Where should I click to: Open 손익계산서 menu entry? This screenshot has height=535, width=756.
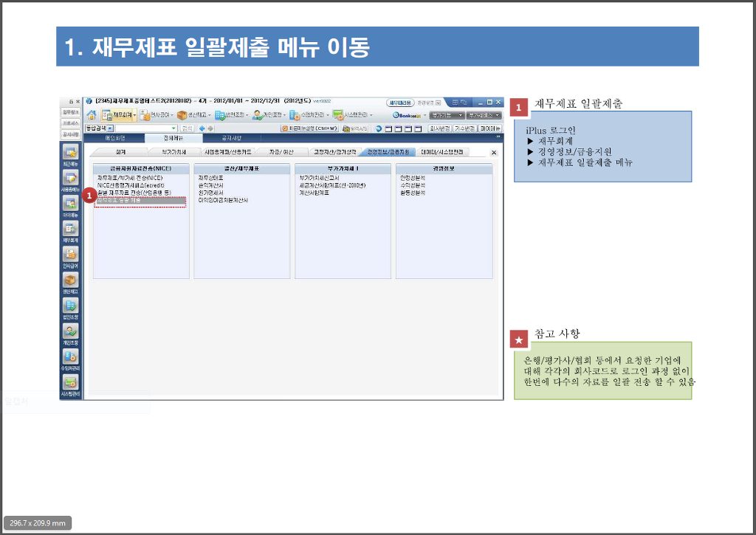210,185
